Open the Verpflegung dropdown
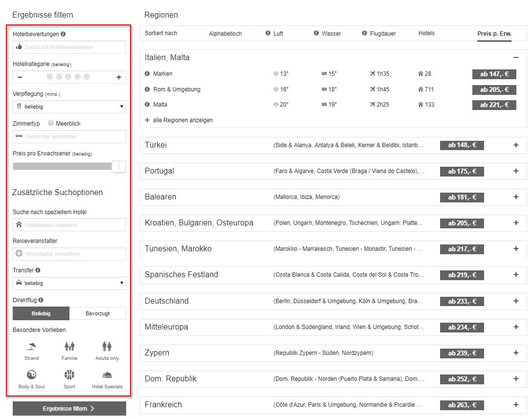532x419 pixels. point(69,107)
